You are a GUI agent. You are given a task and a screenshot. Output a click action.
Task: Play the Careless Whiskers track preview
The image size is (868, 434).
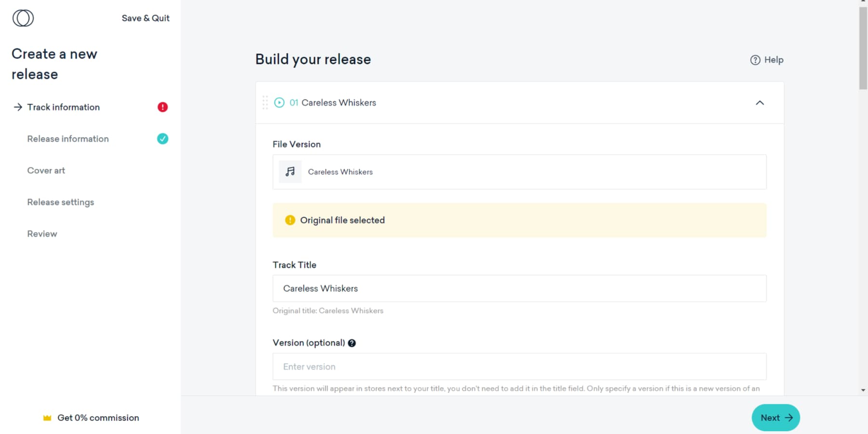[x=279, y=102]
